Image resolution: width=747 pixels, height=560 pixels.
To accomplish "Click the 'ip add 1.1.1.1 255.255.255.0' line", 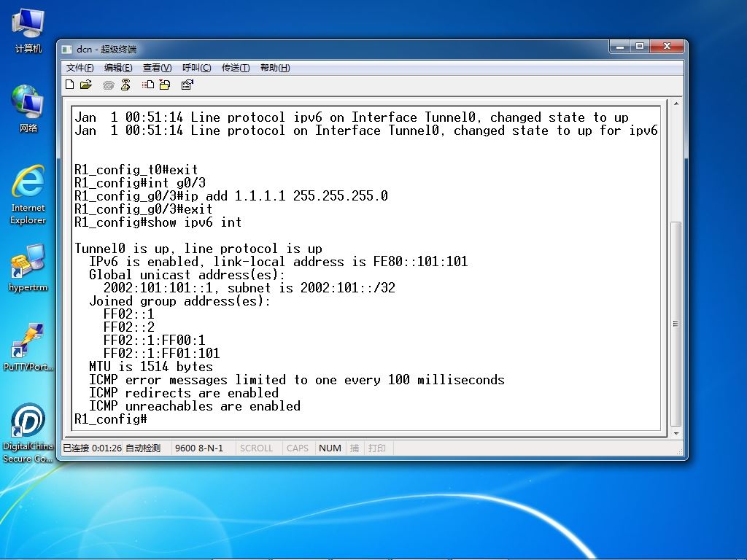I will [x=231, y=196].
